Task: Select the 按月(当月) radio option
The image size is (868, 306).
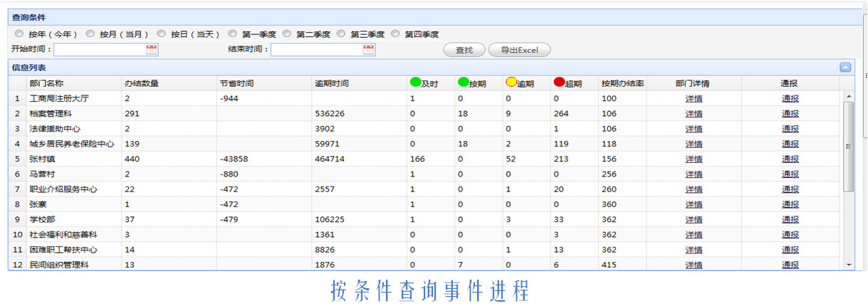Action: (90, 33)
